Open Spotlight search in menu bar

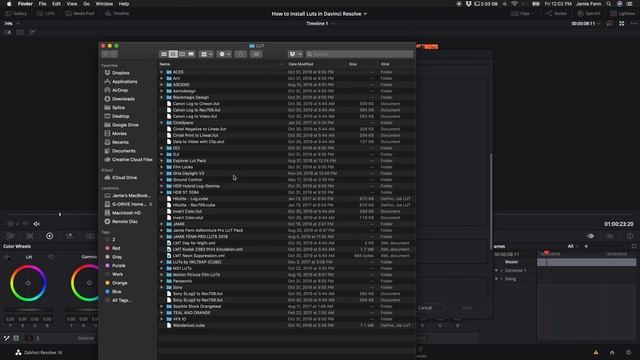[x=609, y=4]
